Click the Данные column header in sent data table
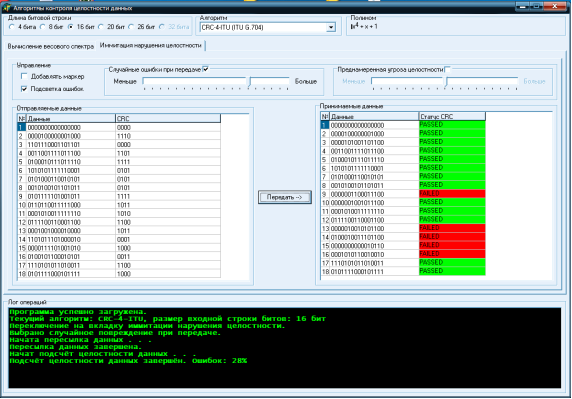Image resolution: width=572 pixels, height=399 pixels. tap(70, 119)
